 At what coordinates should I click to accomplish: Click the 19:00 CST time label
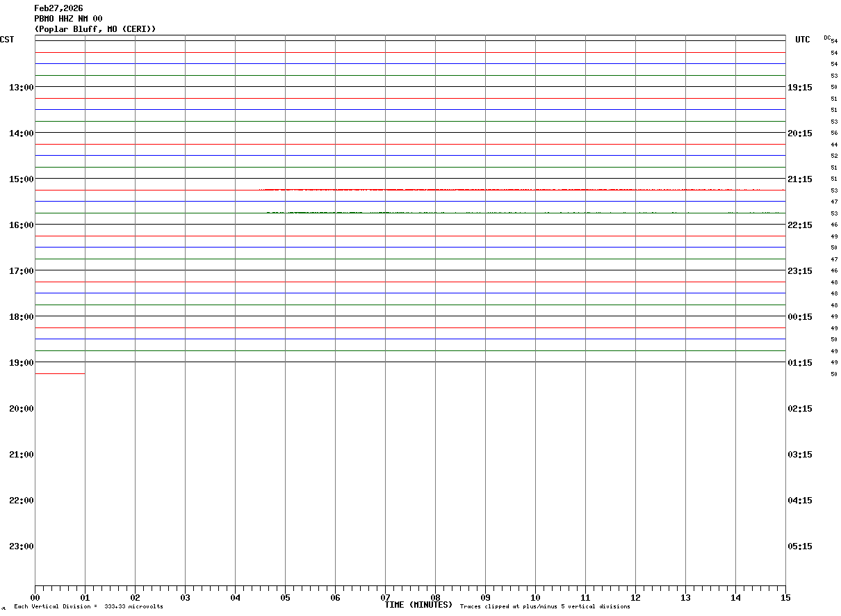pyautogui.click(x=21, y=362)
